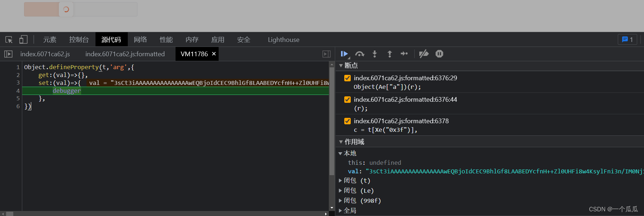Step out of current function

(x=389, y=54)
